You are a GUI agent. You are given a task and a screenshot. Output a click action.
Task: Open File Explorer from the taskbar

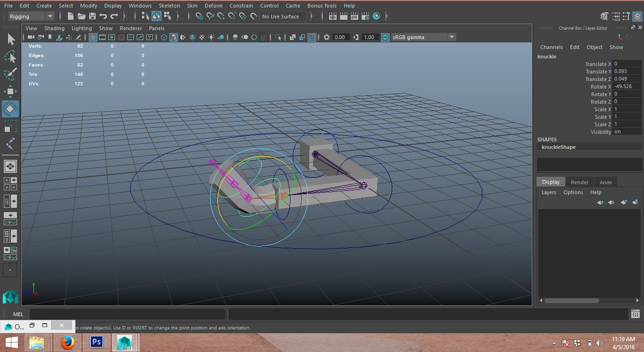37,343
